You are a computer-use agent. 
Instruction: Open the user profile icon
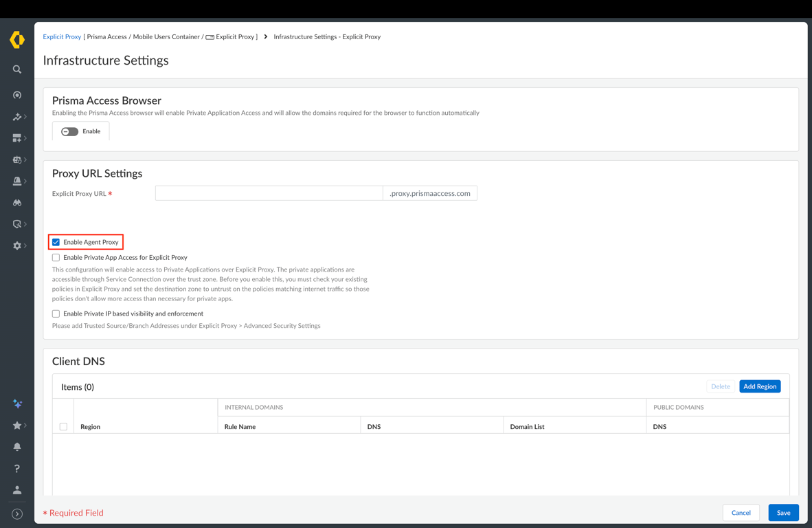click(17, 489)
